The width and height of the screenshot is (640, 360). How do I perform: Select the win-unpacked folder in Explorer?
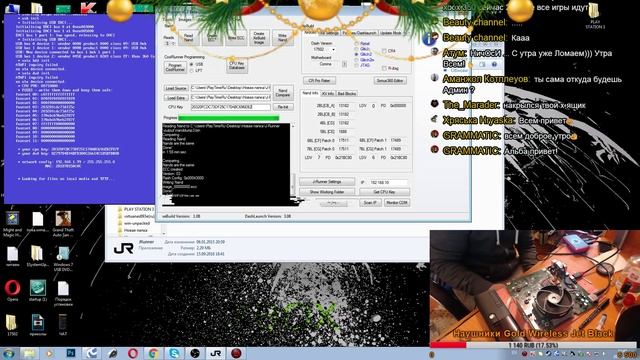click(x=137, y=223)
